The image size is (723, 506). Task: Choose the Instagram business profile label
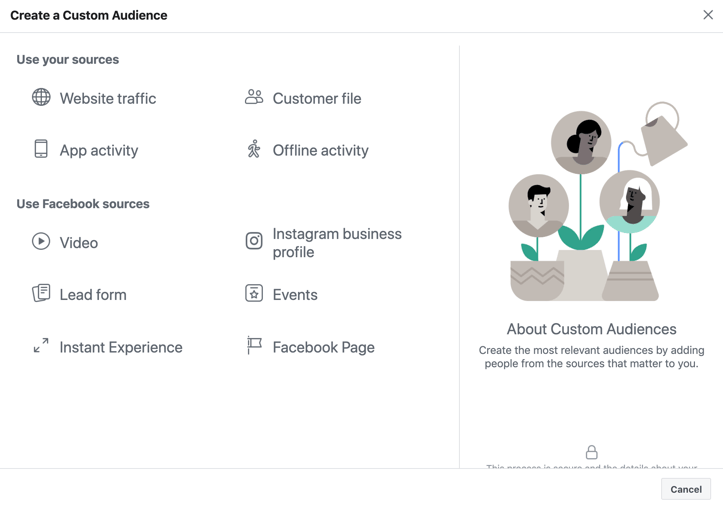pos(337,243)
